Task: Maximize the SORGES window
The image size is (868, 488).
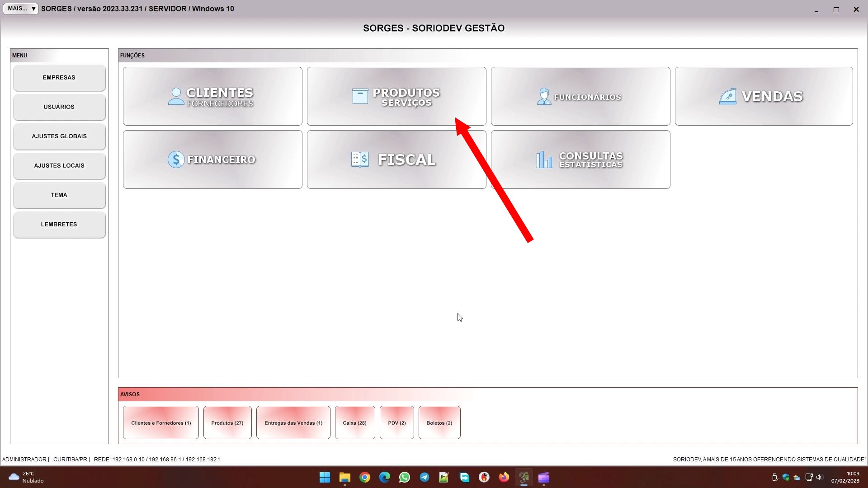Action: [836, 9]
